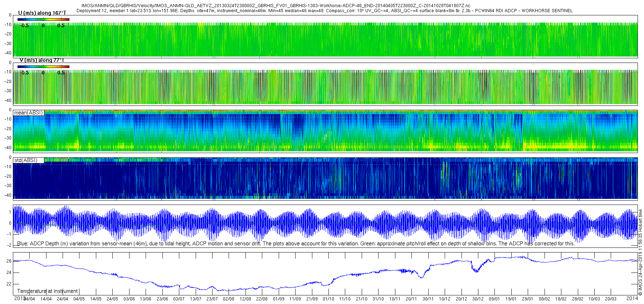Click the vertical IMOS copyright timestamp text
The width and height of the screenshot is (644, 304).
640,252
